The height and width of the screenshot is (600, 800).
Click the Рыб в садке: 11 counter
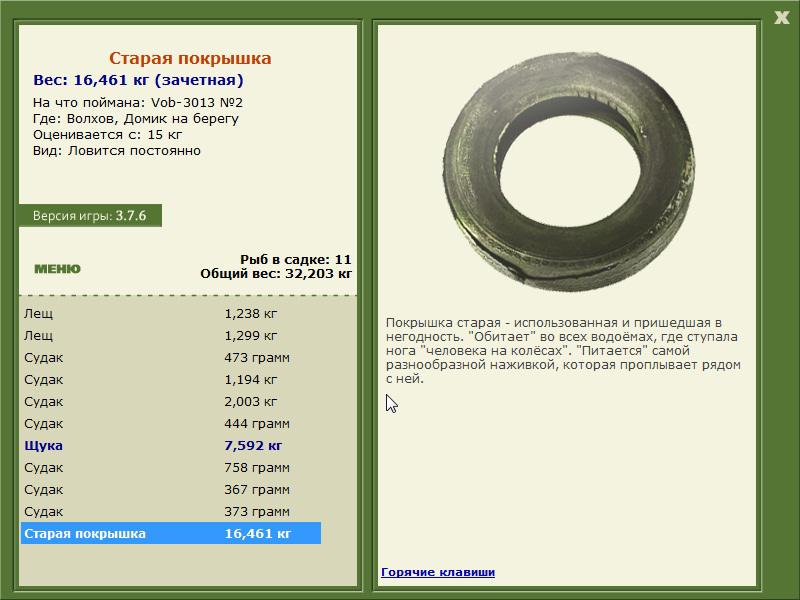(296, 260)
